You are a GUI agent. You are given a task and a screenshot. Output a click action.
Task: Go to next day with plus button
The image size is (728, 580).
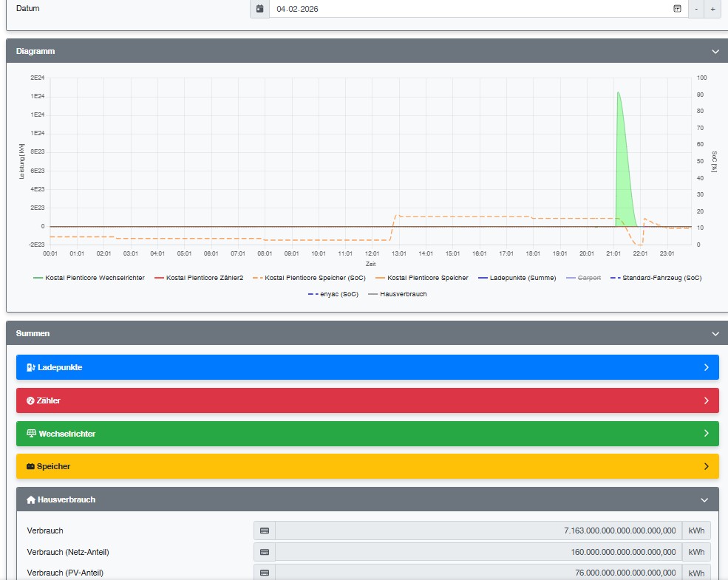click(x=712, y=9)
